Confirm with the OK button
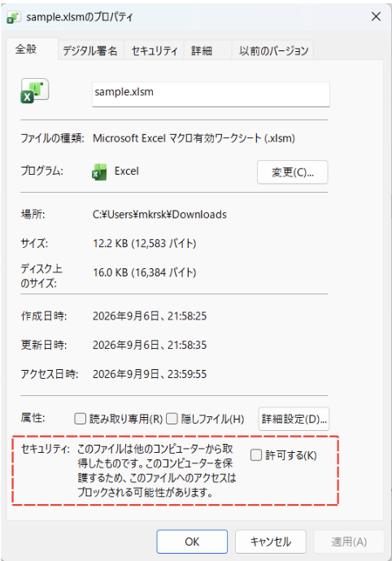The height and width of the screenshot is (561, 392). tap(192, 541)
